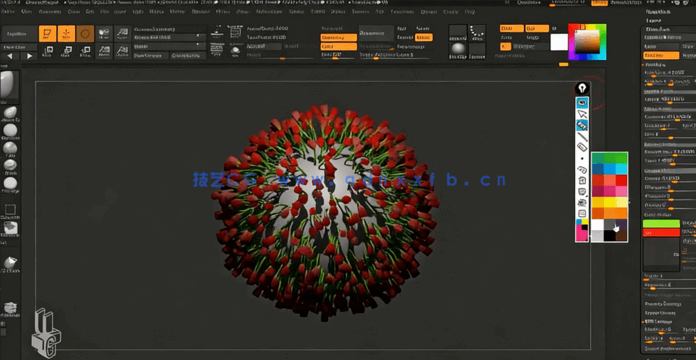
Task: Toggle the orange cross-arrows Draw icon
Action: click(x=66, y=34)
